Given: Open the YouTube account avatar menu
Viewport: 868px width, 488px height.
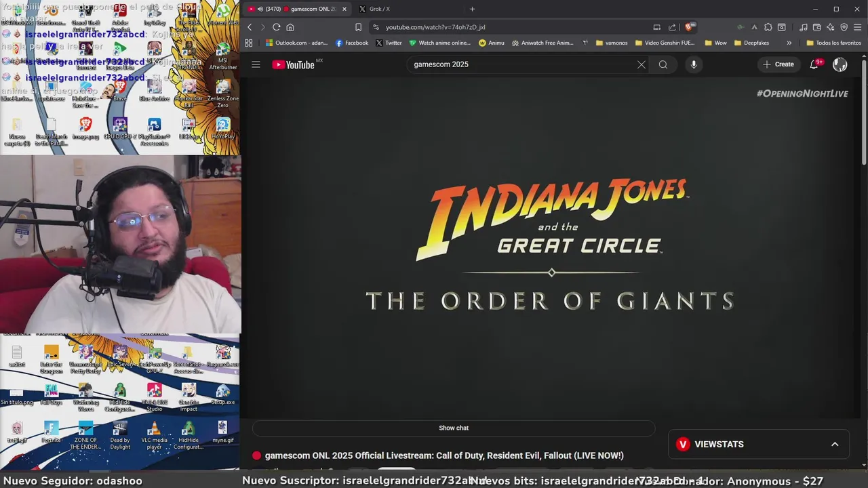Looking at the screenshot, I should 840,64.
